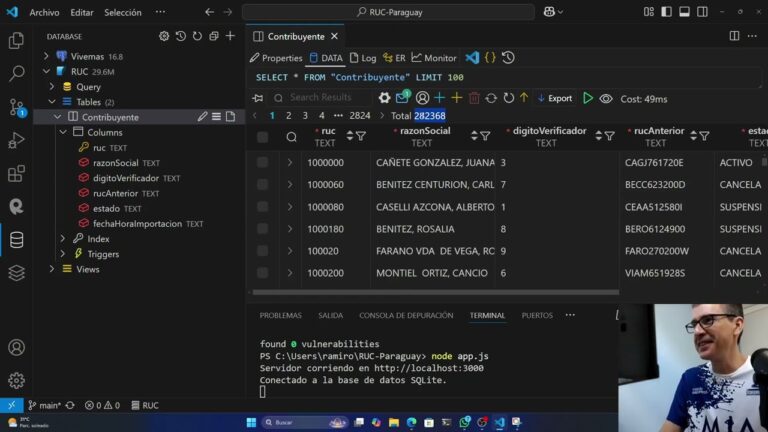Add a new connection with plus icon
768x432 pixels.
click(x=230, y=36)
